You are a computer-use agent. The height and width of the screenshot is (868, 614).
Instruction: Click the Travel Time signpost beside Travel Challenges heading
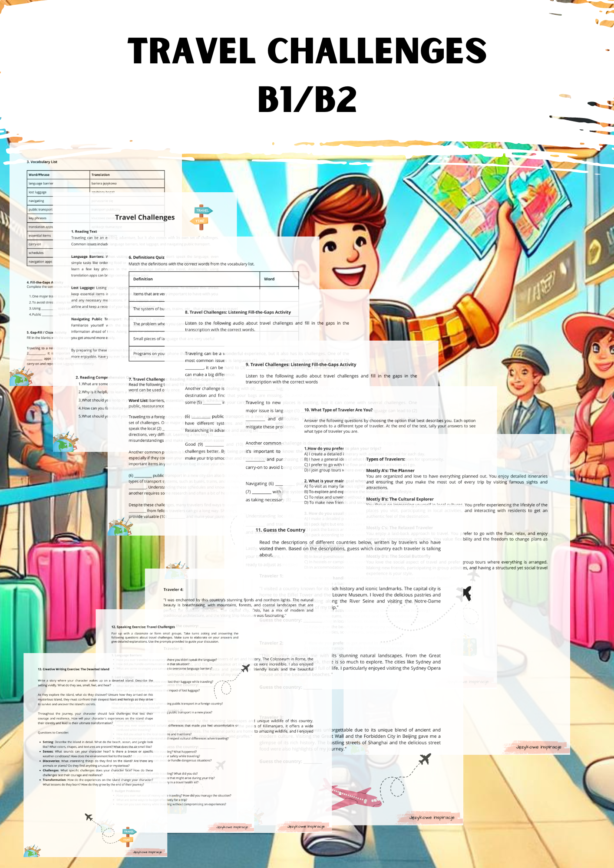201,217
